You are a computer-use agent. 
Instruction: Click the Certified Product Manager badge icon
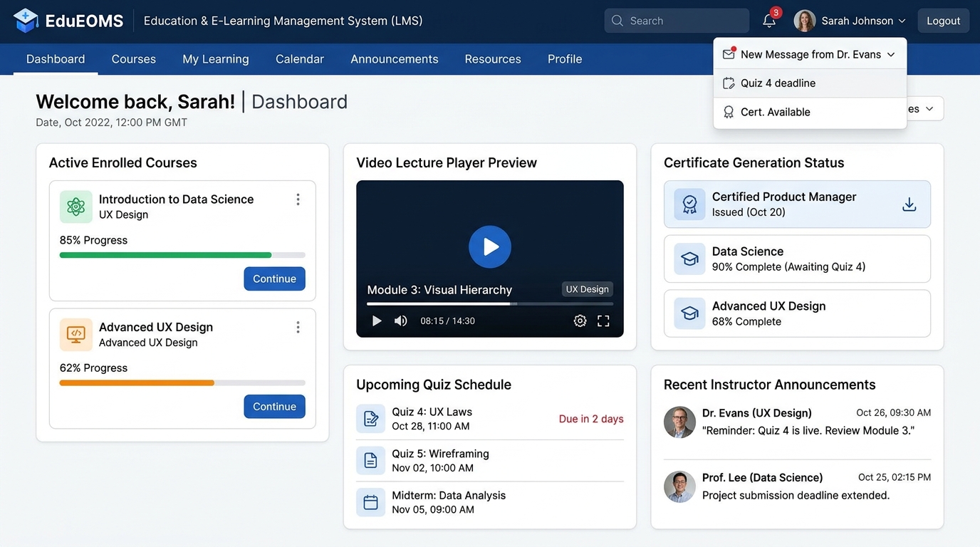pos(689,204)
